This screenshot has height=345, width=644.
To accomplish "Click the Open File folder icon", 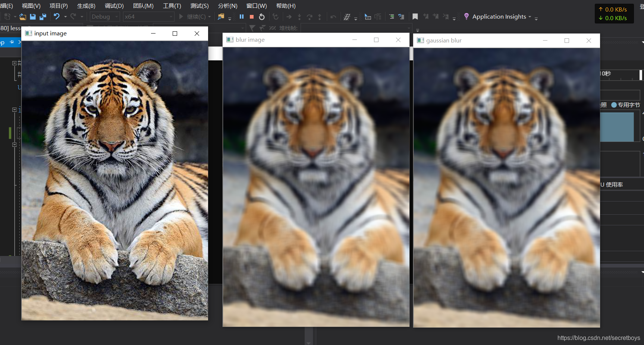I will click(x=23, y=17).
